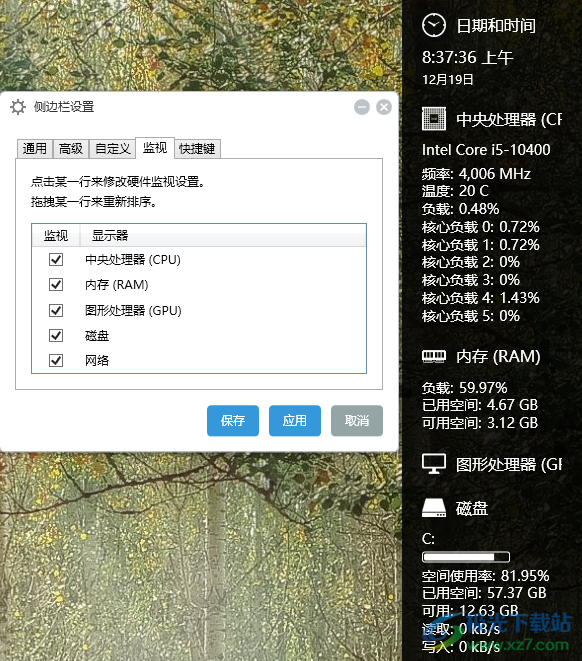Click the monitor icon beside 图形处理器
582x661 pixels.
(x=434, y=464)
